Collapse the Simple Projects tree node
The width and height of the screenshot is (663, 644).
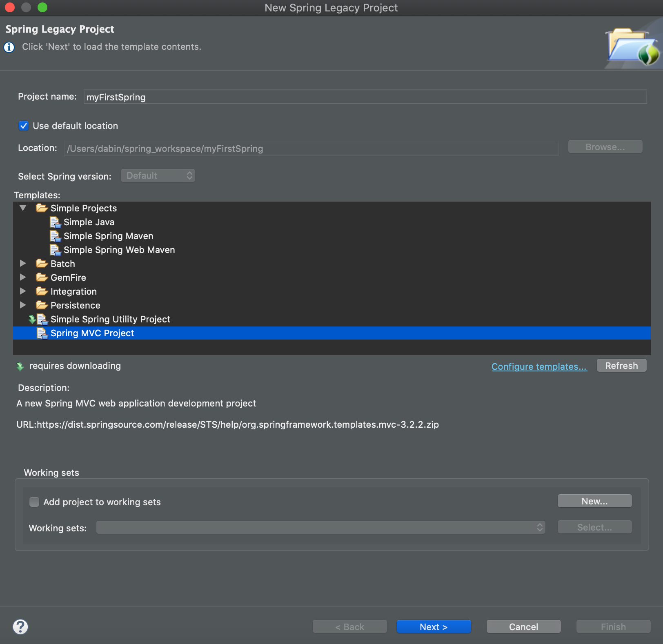(x=23, y=208)
